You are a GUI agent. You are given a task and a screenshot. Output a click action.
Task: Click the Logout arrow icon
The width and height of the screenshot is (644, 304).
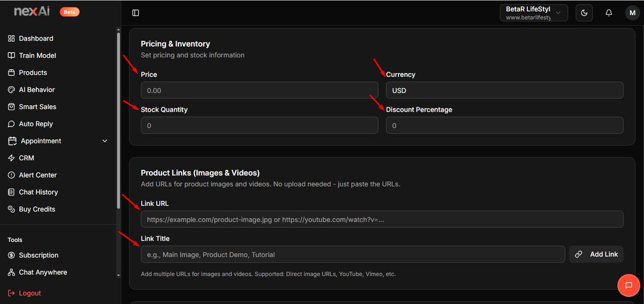point(11,293)
